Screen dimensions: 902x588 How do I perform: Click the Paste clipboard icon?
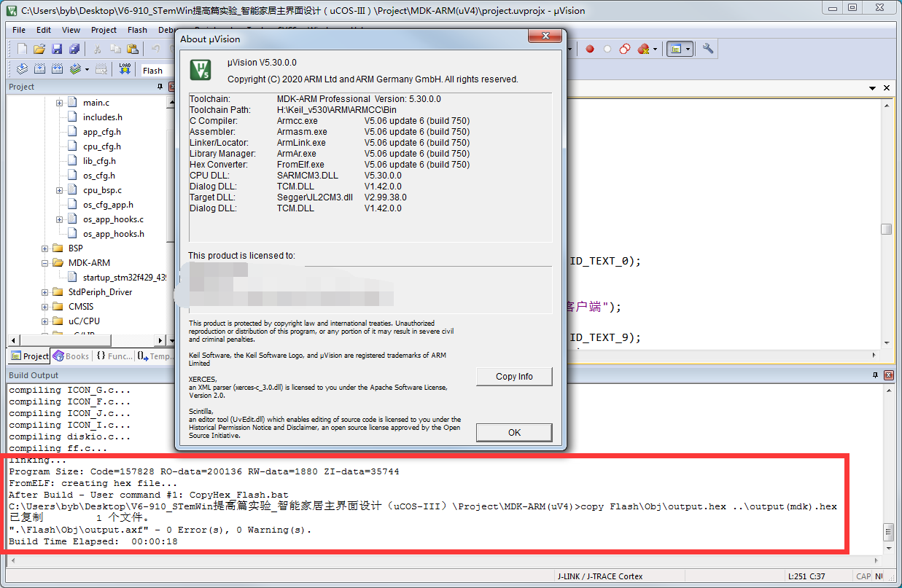(x=132, y=49)
